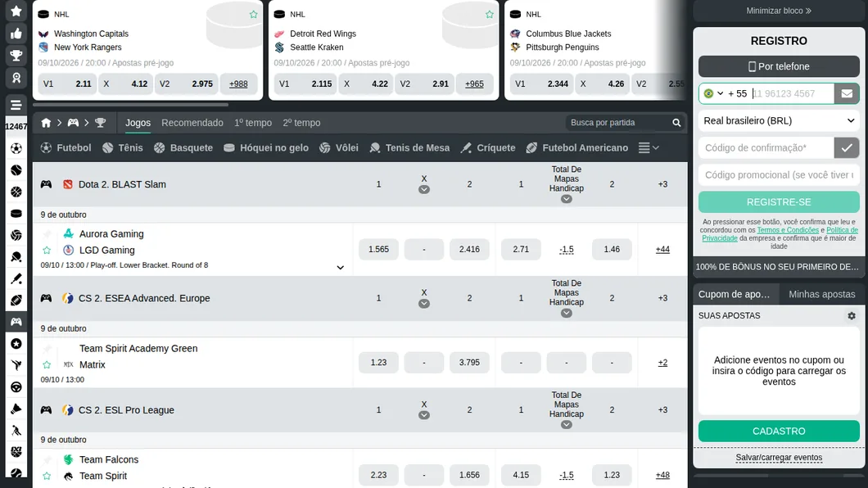The image size is (868, 488).
Task: Click the CADASTRO button
Action: [779, 431]
